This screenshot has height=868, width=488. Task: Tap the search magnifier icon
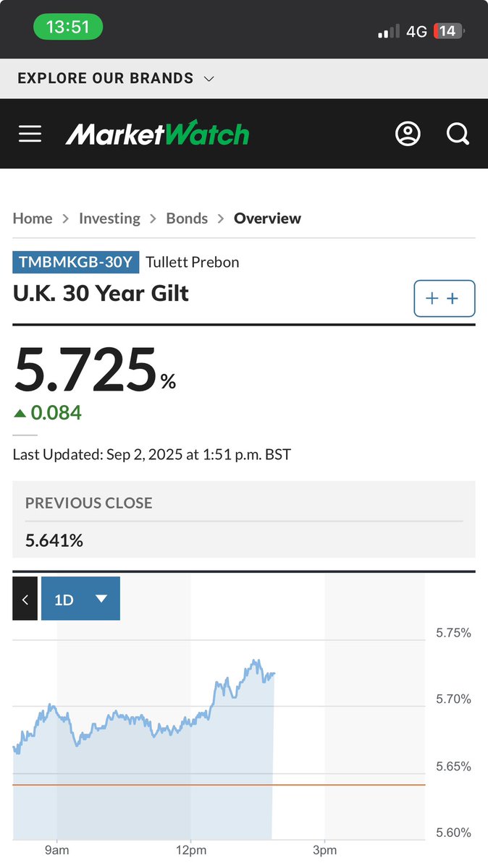(458, 134)
